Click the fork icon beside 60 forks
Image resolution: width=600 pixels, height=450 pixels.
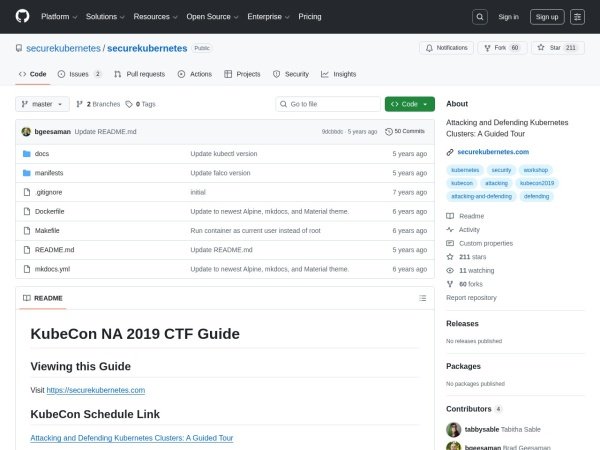click(450, 284)
